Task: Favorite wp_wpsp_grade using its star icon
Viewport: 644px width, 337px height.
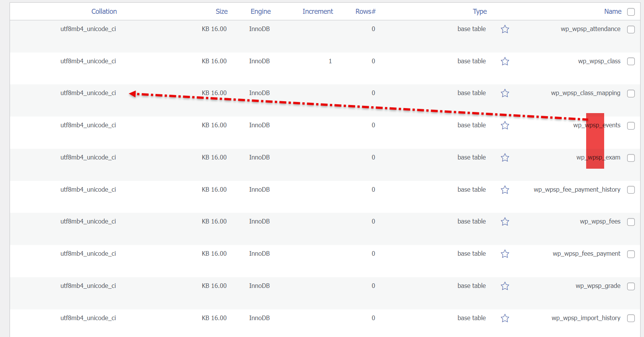Action: (x=505, y=286)
